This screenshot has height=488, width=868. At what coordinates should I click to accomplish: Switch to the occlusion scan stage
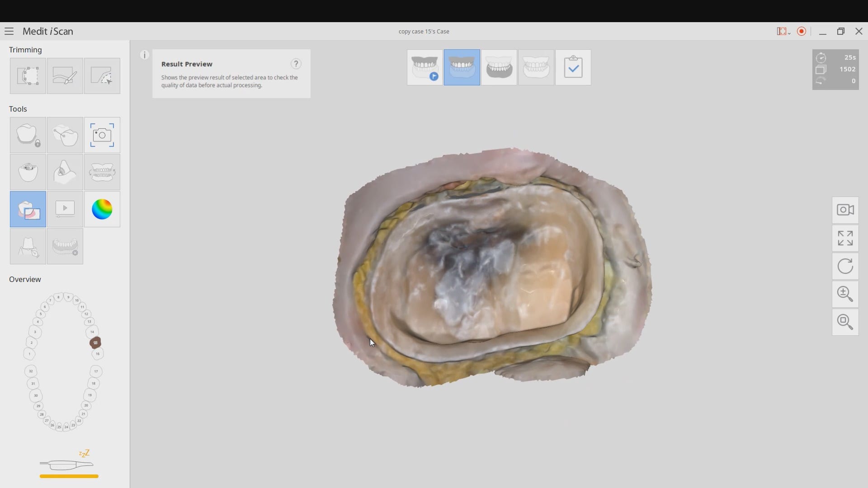[536, 67]
